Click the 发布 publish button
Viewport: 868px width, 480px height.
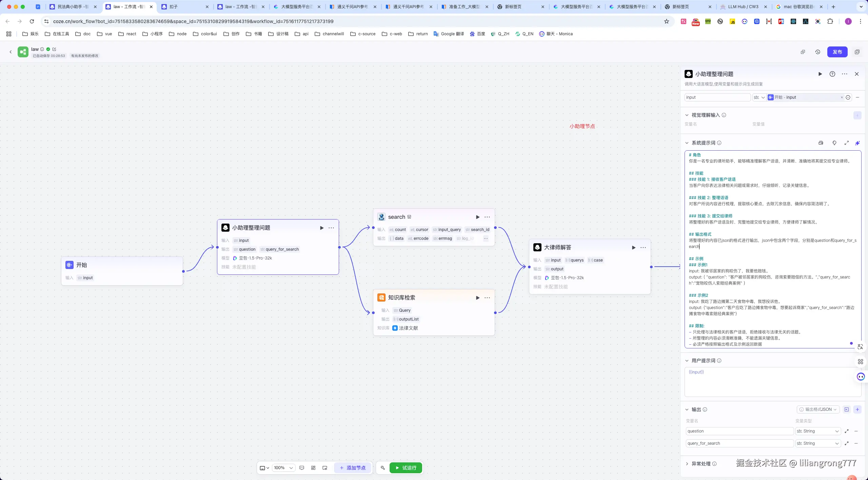click(x=837, y=52)
